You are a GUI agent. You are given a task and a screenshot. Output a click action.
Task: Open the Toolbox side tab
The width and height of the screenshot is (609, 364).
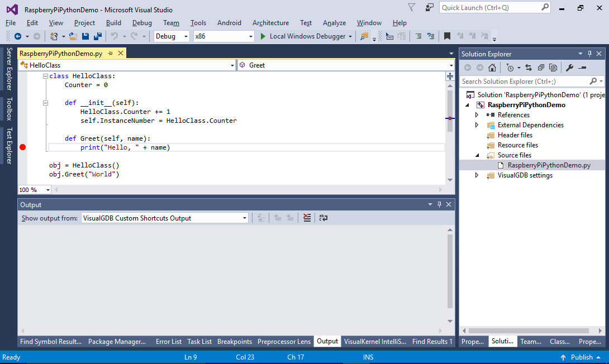pyautogui.click(x=9, y=109)
